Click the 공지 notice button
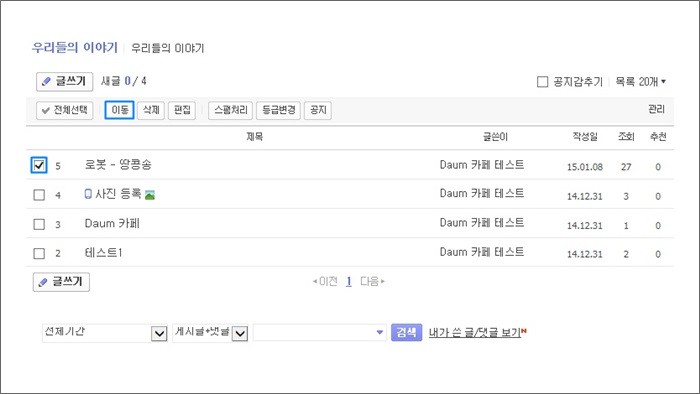Viewport: 700px width, 394px height. tap(318, 110)
